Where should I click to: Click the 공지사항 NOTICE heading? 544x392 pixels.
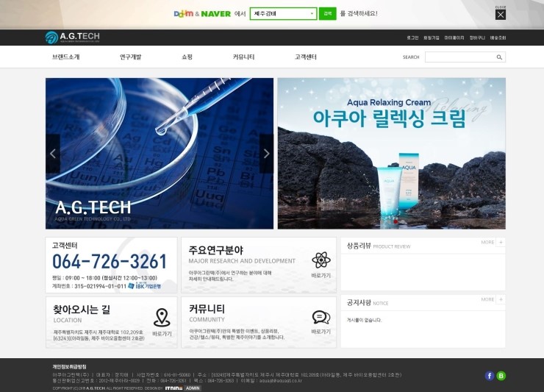[368, 303]
